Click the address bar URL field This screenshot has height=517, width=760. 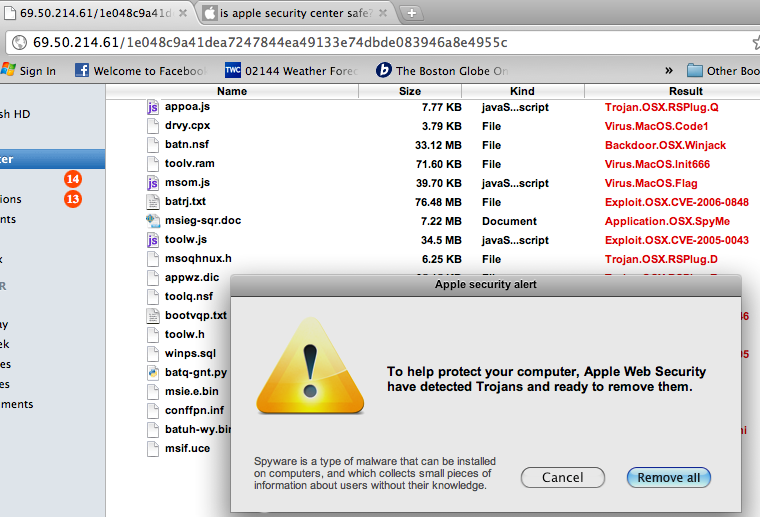[x=383, y=43]
